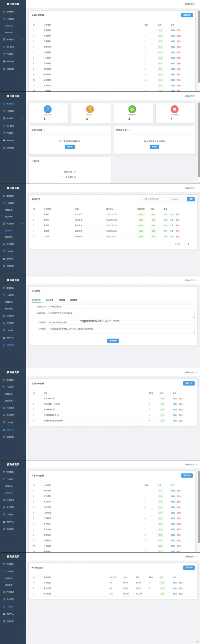200x644 pixels.
Task: Click the red 商家数量 card icon
Action: [175, 109]
